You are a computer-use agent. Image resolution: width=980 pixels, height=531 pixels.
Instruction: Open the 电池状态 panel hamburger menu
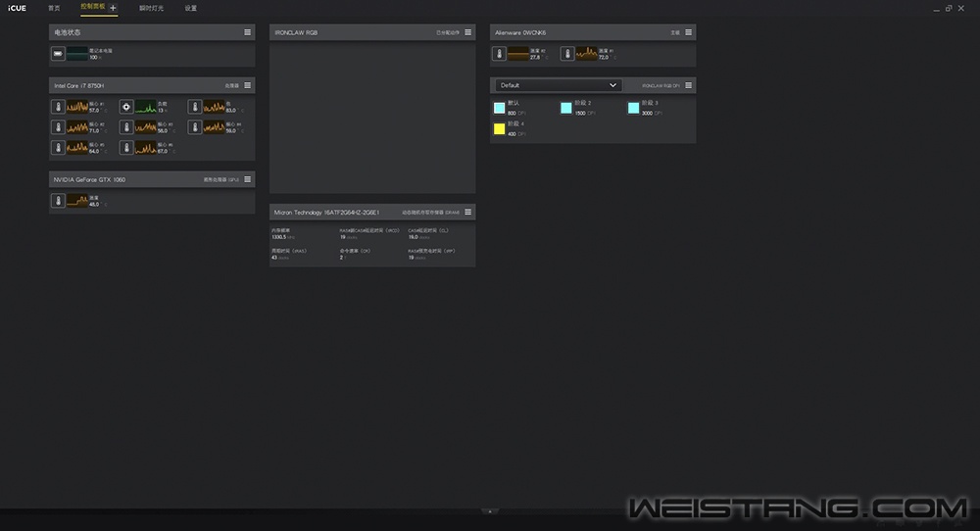pos(248,32)
